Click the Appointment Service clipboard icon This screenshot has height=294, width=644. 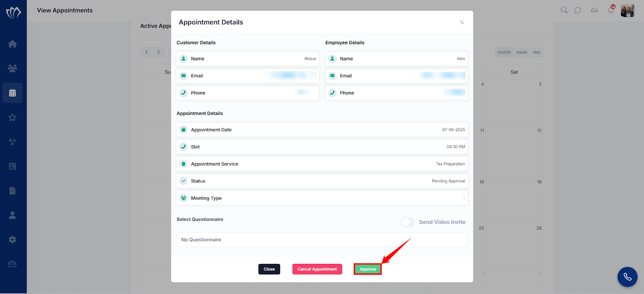click(x=184, y=164)
